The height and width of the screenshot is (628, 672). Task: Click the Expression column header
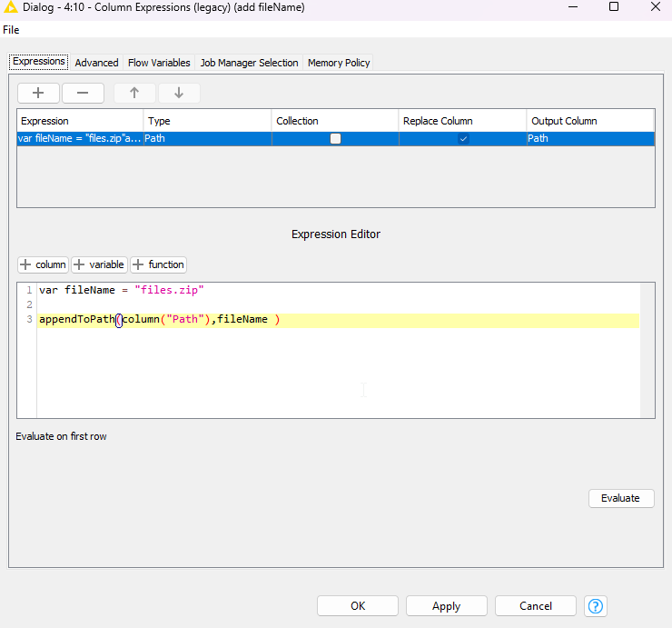point(80,121)
